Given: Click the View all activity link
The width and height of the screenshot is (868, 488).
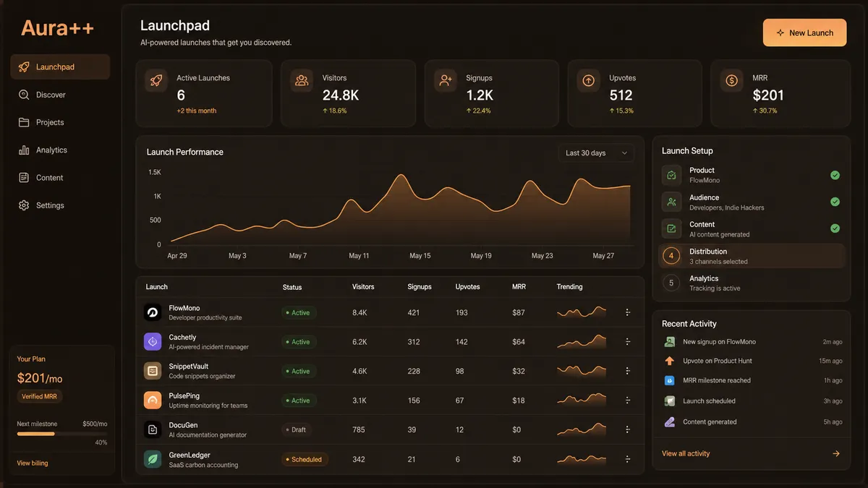Looking at the screenshot, I should click(686, 454).
